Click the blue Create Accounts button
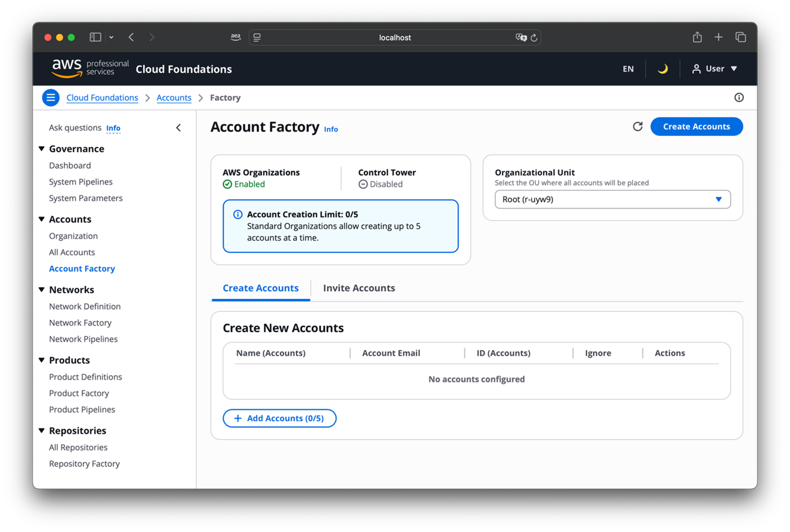This screenshot has height=532, width=790. [x=696, y=126]
